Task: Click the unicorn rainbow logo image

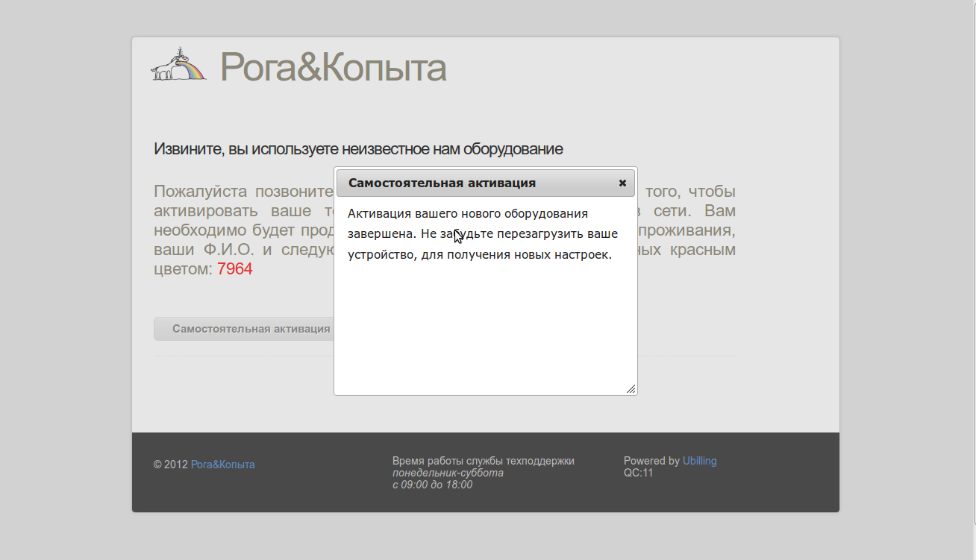Action: pyautogui.click(x=179, y=66)
